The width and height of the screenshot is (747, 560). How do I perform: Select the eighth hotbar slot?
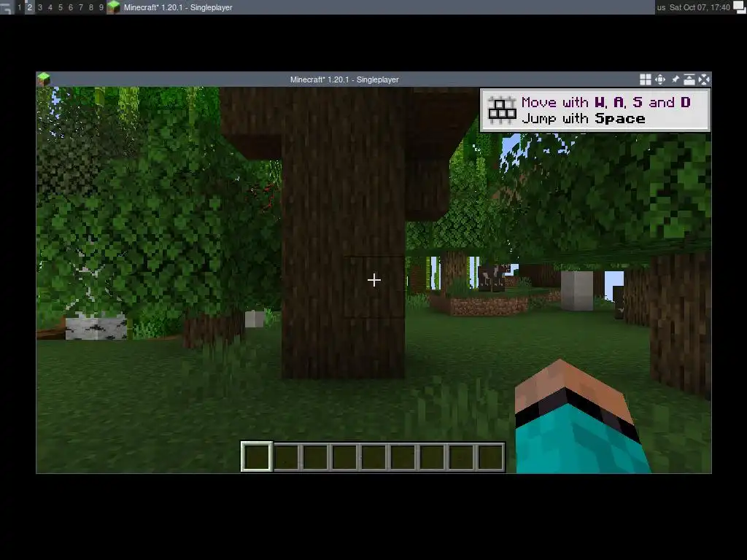pyautogui.click(x=461, y=456)
